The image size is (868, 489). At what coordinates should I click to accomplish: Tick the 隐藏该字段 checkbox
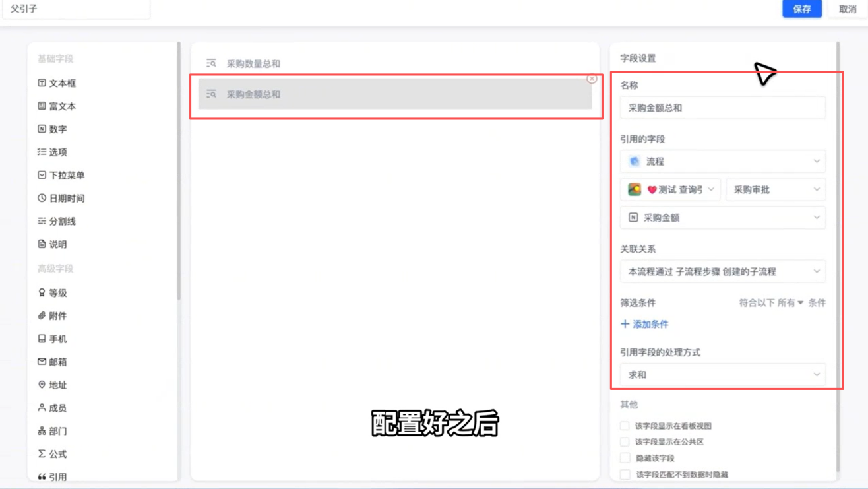click(625, 458)
